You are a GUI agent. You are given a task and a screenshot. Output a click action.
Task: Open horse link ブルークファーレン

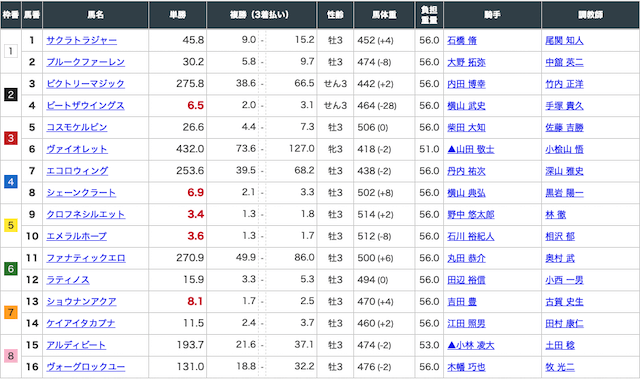[85, 62]
